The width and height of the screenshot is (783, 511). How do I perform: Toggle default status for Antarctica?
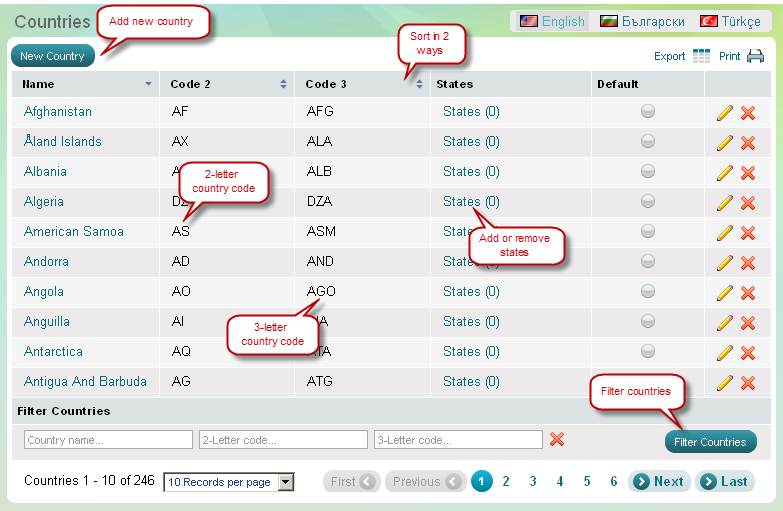pos(648,352)
